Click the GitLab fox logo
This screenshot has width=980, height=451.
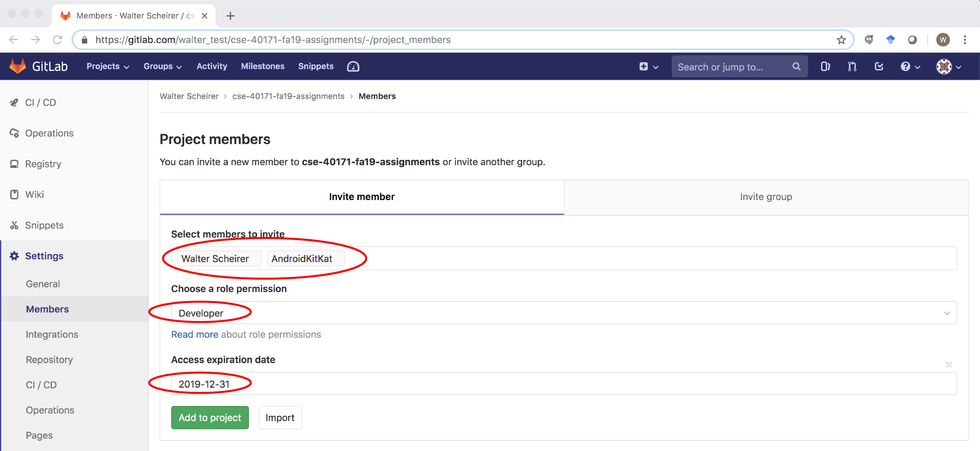coord(18,66)
